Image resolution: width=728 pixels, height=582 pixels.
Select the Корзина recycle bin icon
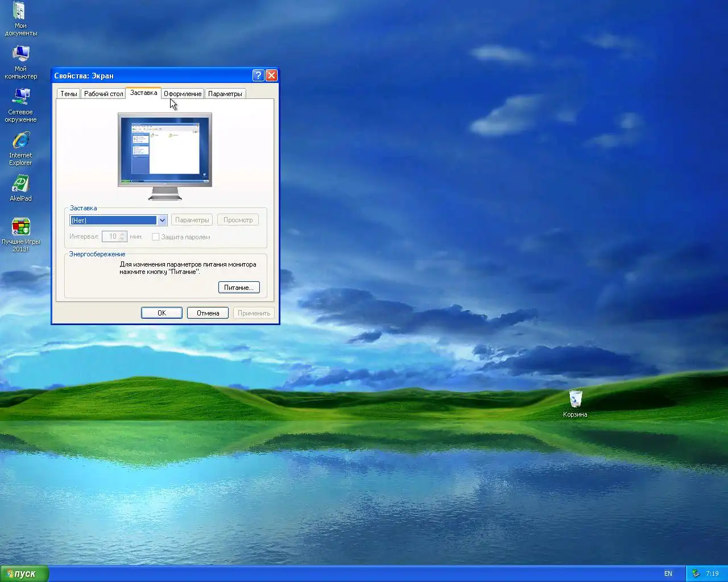575,404
